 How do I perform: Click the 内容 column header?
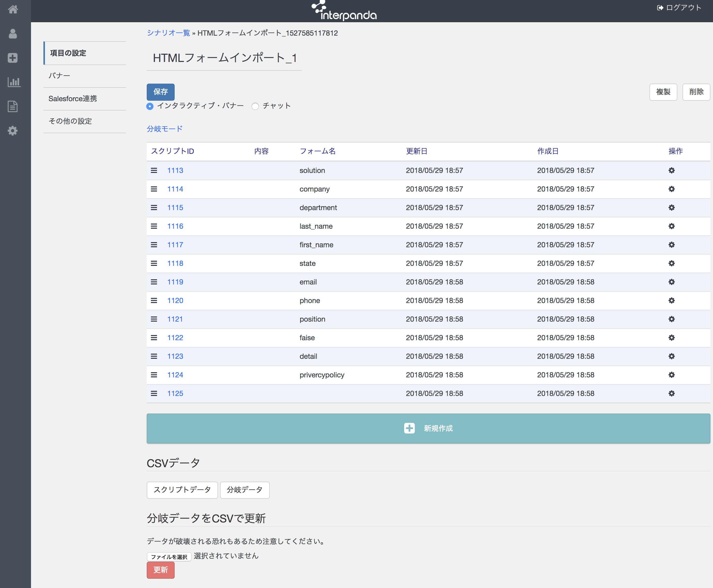[x=261, y=151]
